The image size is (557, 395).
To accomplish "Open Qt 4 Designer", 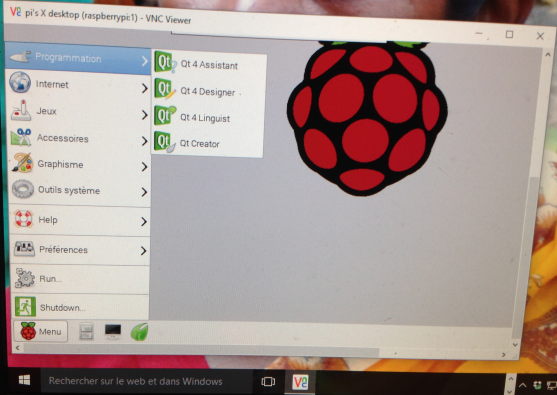I will pyautogui.click(x=208, y=91).
